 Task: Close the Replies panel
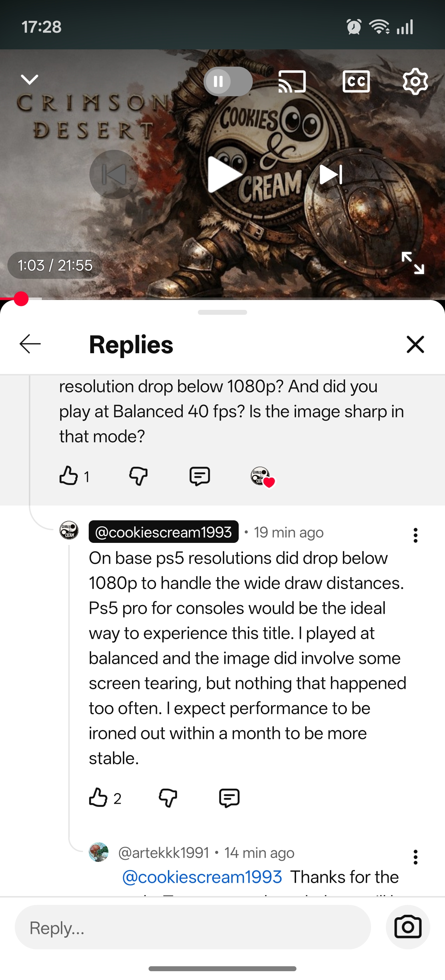point(415,344)
